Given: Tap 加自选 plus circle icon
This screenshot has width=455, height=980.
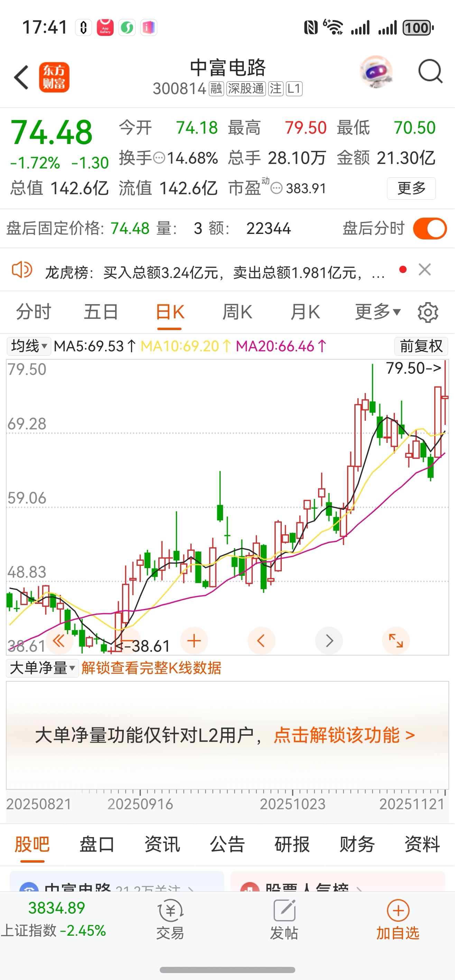Looking at the screenshot, I should tap(398, 910).
